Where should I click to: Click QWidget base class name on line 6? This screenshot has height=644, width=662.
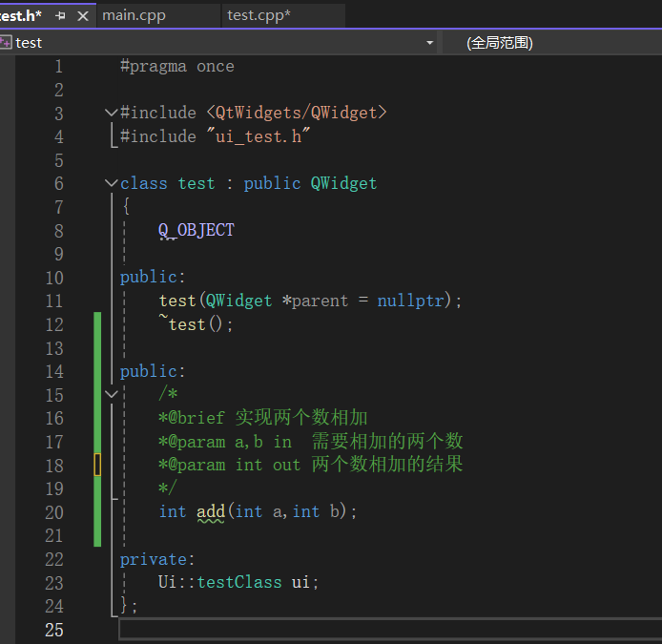point(343,183)
